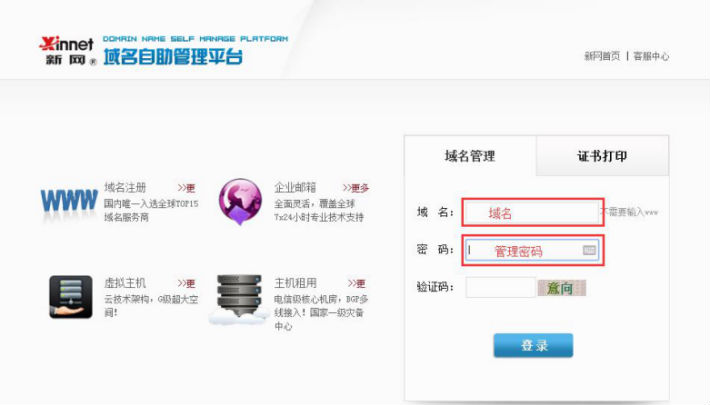Focus the 域名 input field

(x=532, y=212)
